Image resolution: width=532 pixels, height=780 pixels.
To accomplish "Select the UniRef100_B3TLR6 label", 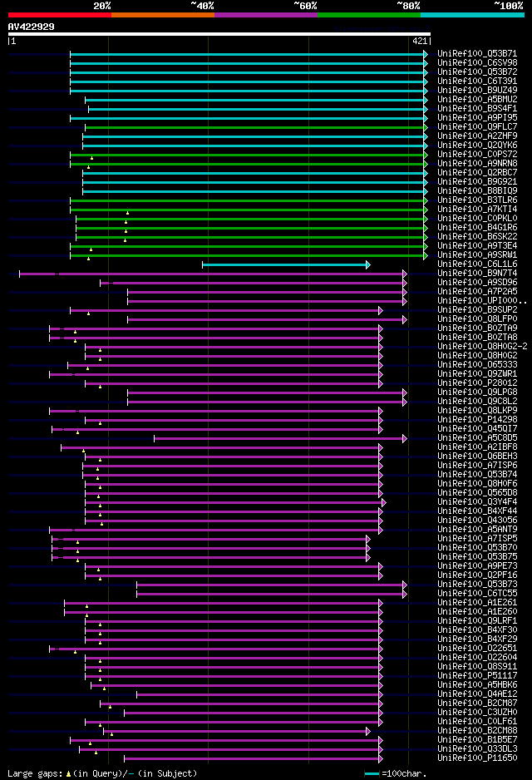I will (477, 200).
